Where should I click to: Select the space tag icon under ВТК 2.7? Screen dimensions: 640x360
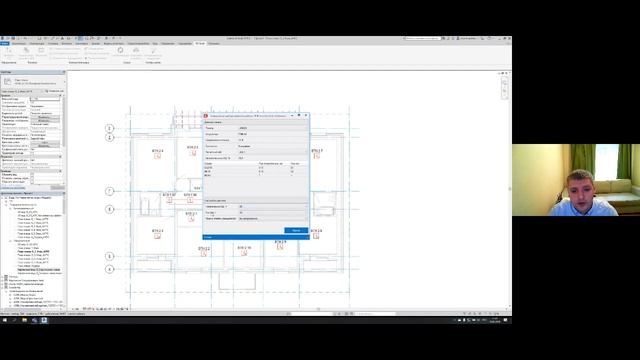point(317,156)
